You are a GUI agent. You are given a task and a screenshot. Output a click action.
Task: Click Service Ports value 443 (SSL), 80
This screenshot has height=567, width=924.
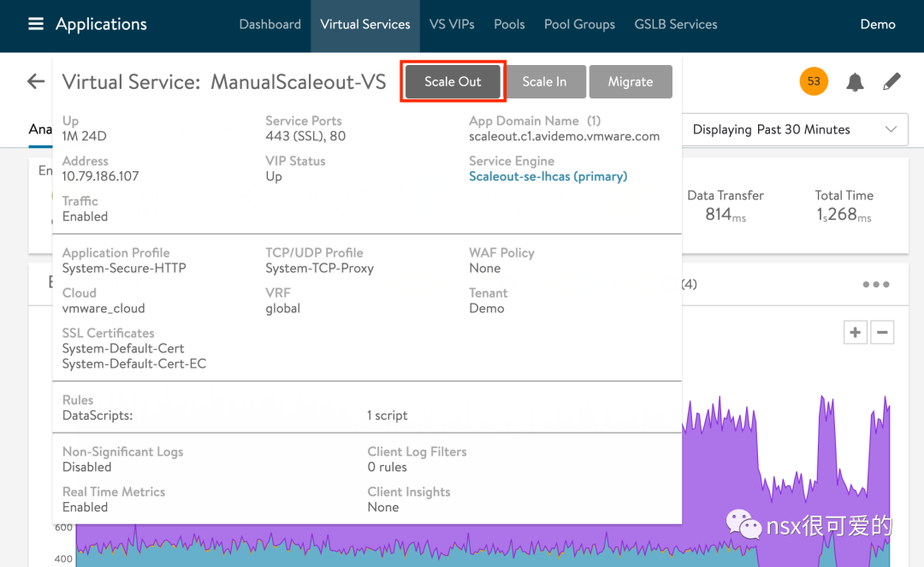[305, 136]
